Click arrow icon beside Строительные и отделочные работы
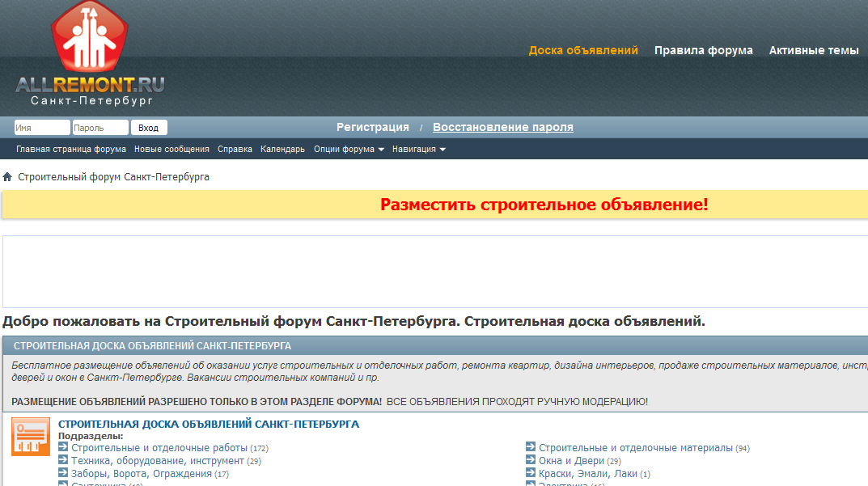 63,446
